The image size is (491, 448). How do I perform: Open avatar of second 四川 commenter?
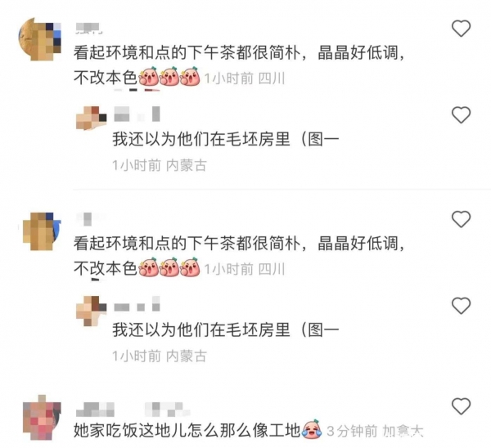(x=42, y=231)
